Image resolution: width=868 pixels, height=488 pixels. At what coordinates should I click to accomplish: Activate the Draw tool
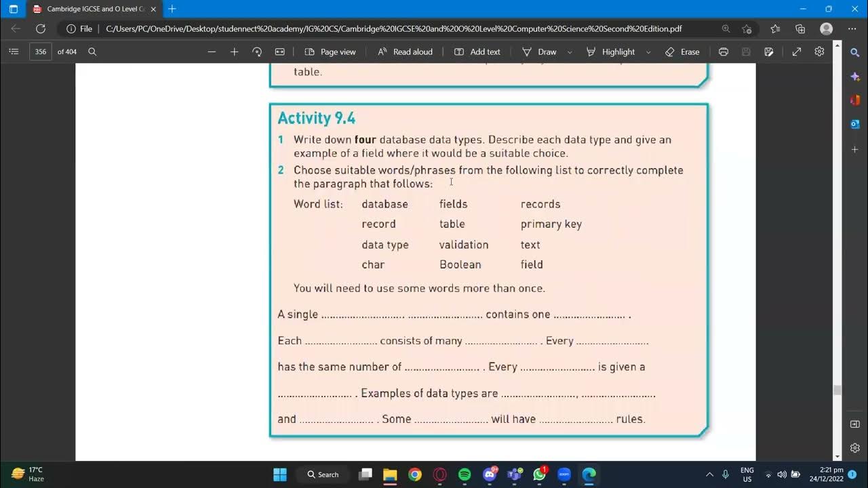point(539,52)
